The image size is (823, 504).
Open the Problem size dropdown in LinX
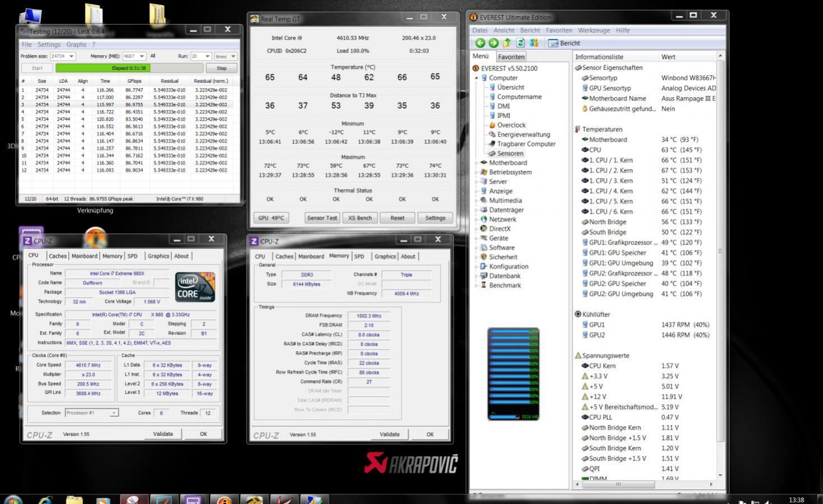pyautogui.click(x=71, y=56)
